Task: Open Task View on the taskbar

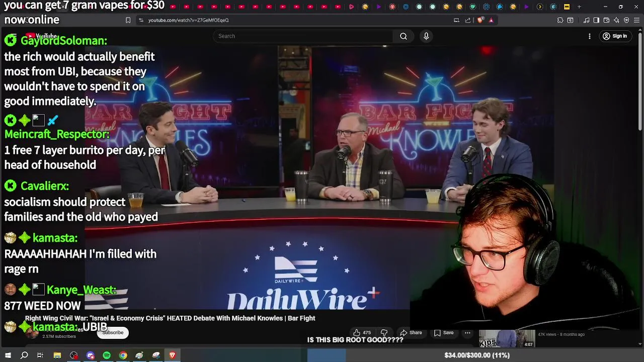Action: coord(40,355)
